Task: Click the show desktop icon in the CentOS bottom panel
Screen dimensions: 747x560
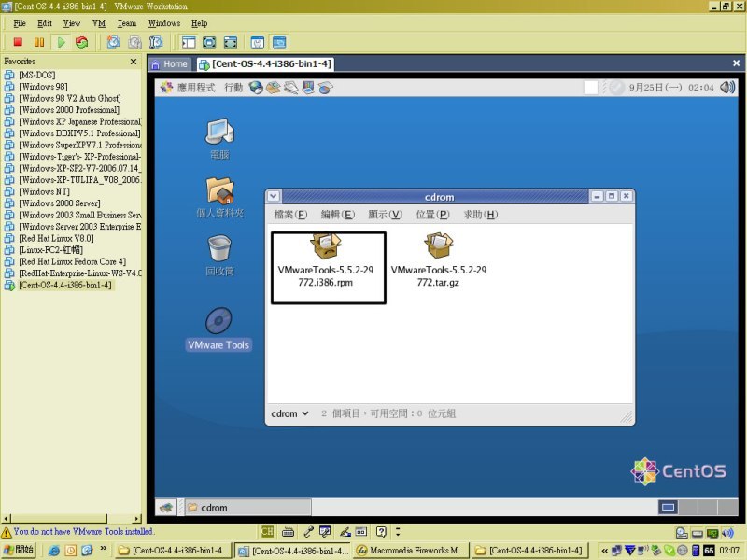Action: (166, 508)
